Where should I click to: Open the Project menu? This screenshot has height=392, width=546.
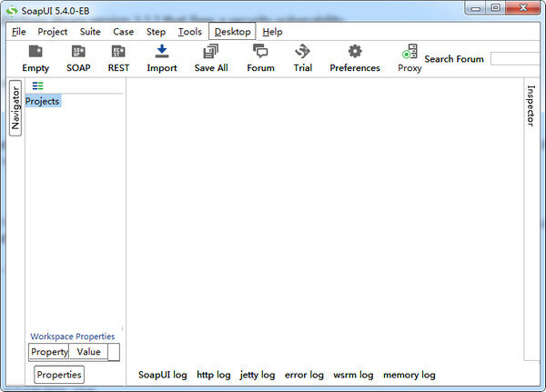52,32
